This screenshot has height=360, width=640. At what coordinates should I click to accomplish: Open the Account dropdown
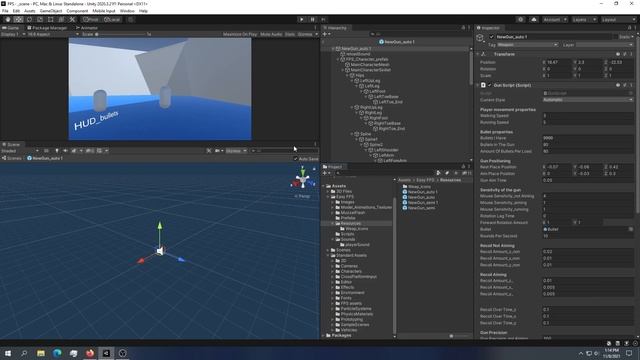click(555, 19)
